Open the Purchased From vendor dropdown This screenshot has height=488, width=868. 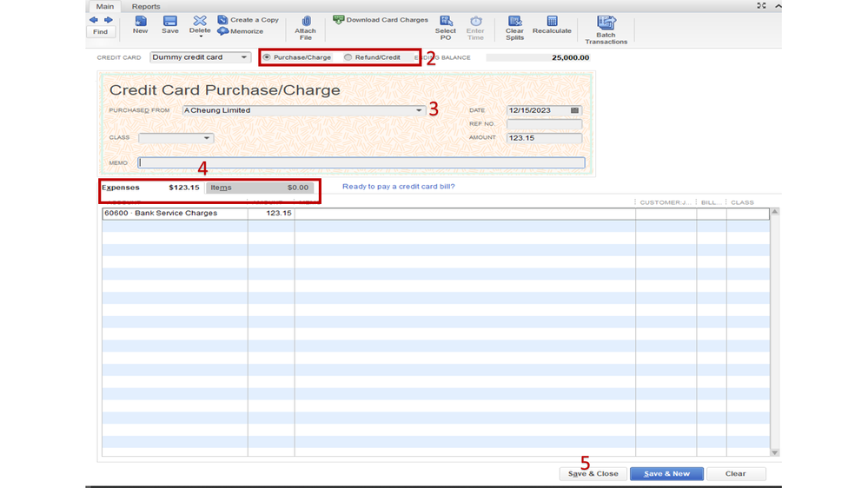[419, 111]
